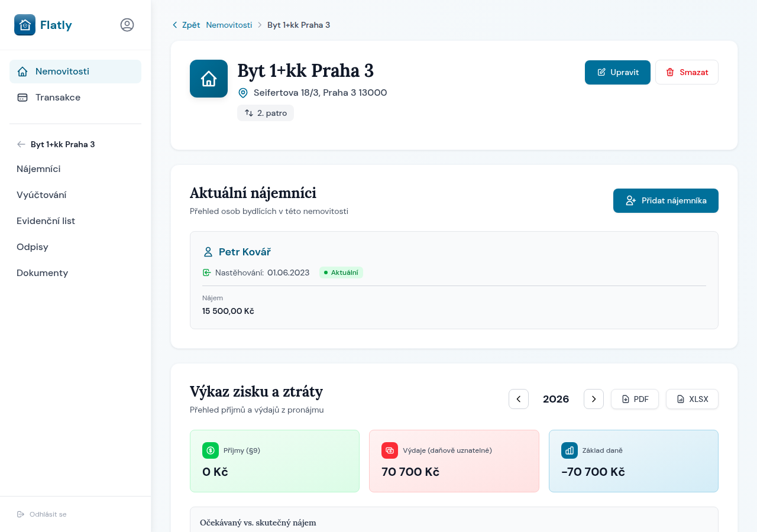Screen dimensions: 757x532
Task: Click the person icon next to Petr Kovář
Action: 208,252
